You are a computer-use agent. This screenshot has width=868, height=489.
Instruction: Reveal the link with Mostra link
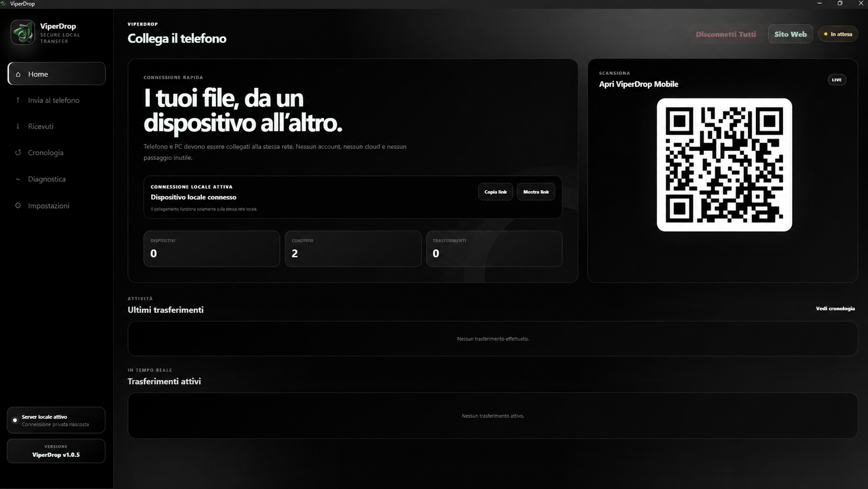pos(536,192)
